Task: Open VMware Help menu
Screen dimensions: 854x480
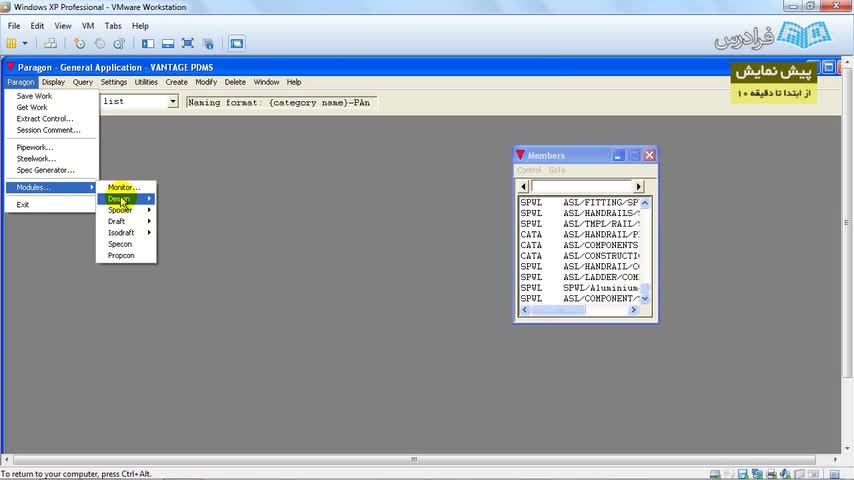Action: click(140, 26)
